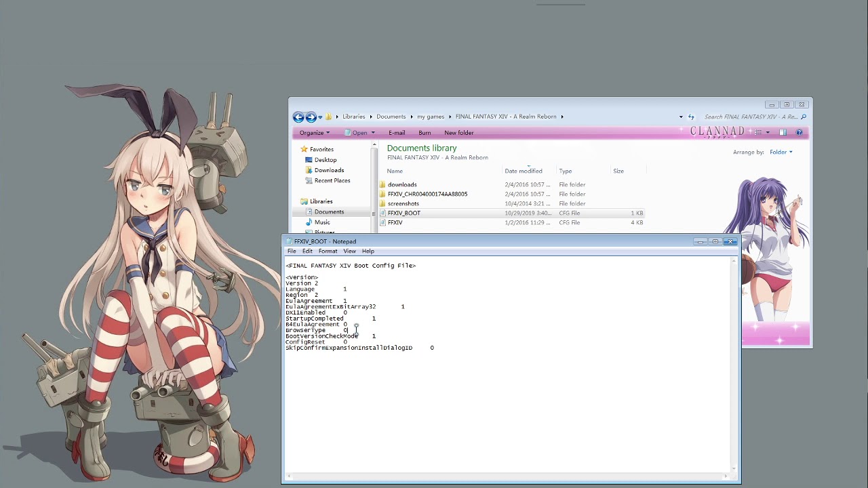
Task: Sort files by Date modified column
Action: click(524, 171)
